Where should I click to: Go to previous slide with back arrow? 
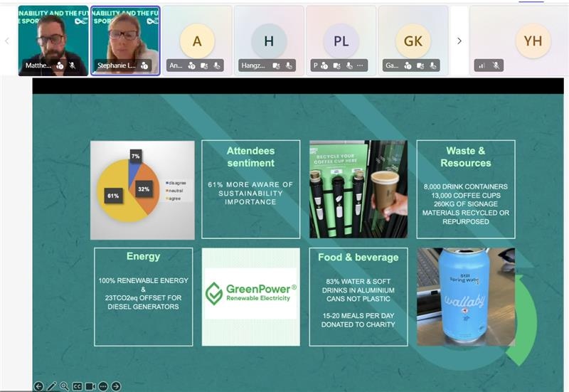coord(39,386)
